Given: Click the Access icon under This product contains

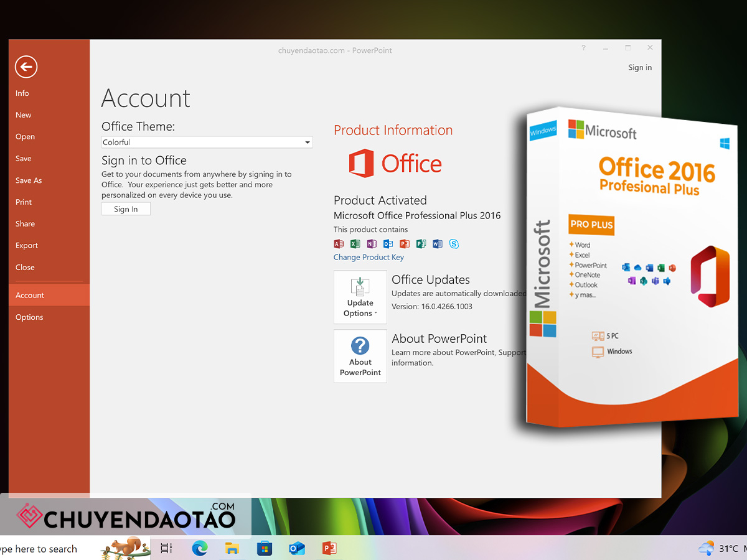Looking at the screenshot, I should pyautogui.click(x=339, y=244).
